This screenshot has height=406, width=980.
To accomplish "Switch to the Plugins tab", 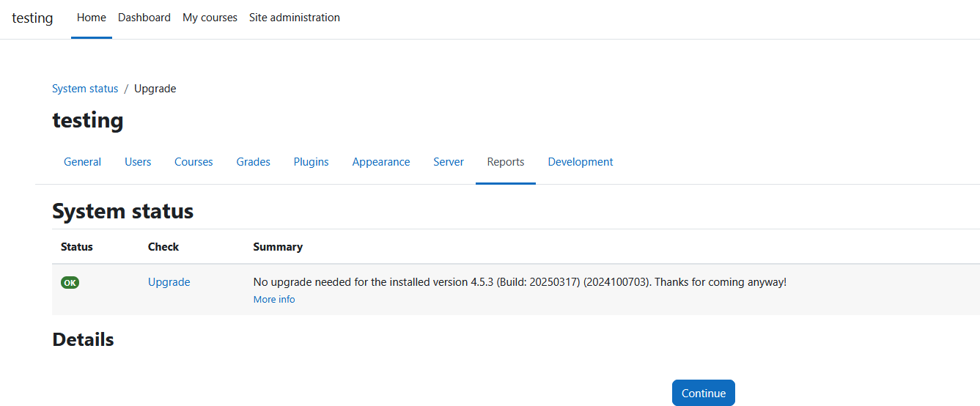I will pyautogui.click(x=312, y=162).
